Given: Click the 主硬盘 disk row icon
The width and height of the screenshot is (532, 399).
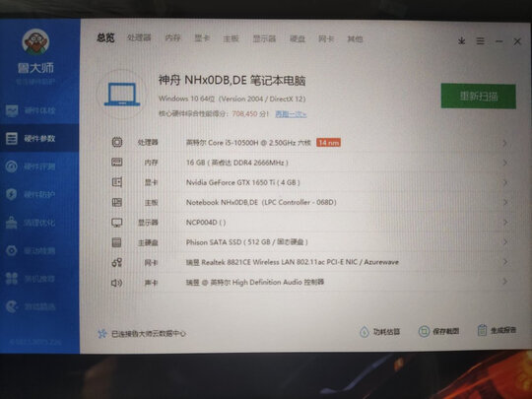Looking at the screenshot, I should 116,242.
